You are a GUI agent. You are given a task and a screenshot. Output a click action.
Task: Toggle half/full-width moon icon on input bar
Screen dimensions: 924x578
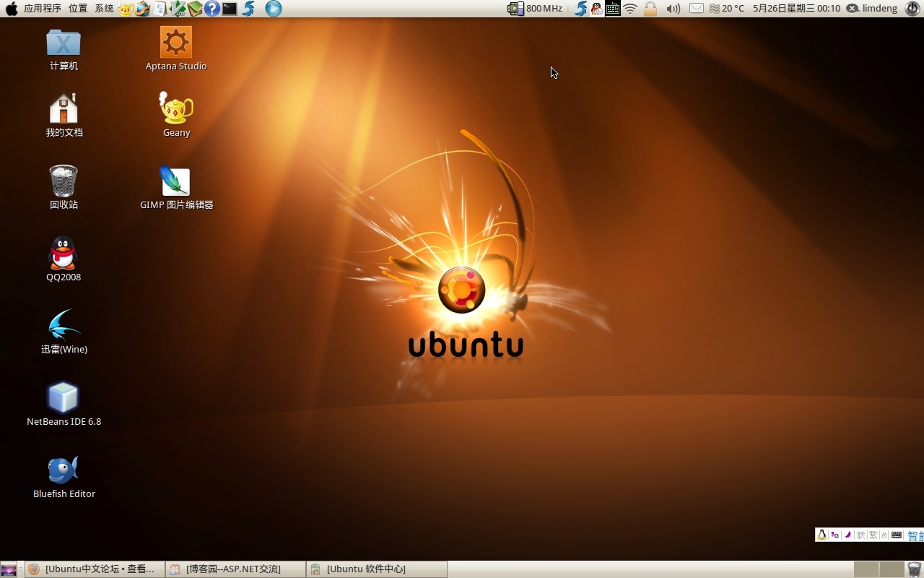pos(847,535)
